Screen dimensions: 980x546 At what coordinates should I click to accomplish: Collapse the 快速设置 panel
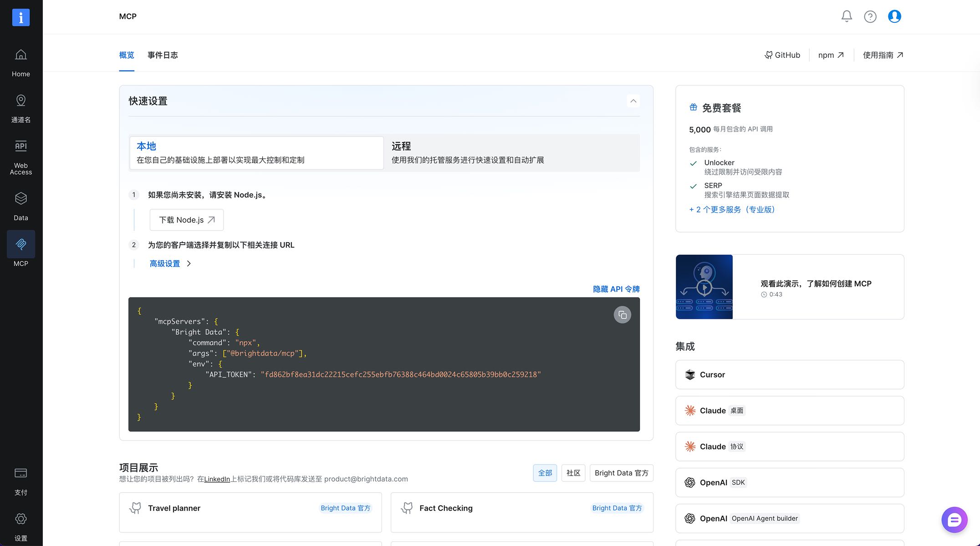(x=633, y=101)
